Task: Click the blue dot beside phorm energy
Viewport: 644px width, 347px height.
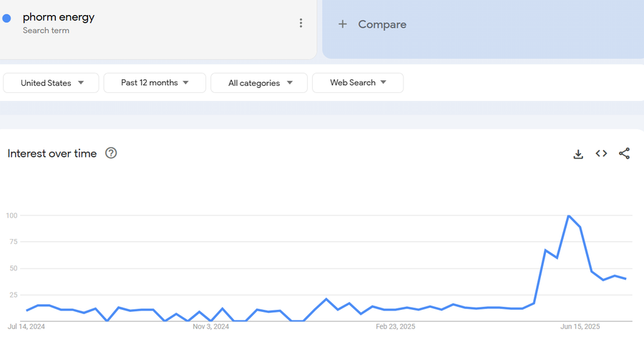Action: point(7,19)
